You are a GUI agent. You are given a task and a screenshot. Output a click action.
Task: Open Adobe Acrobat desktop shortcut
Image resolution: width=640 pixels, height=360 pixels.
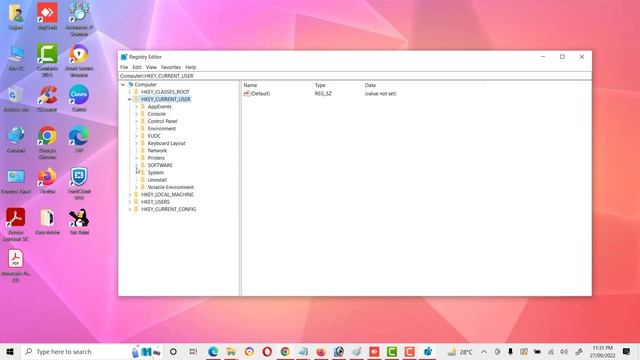click(x=16, y=224)
